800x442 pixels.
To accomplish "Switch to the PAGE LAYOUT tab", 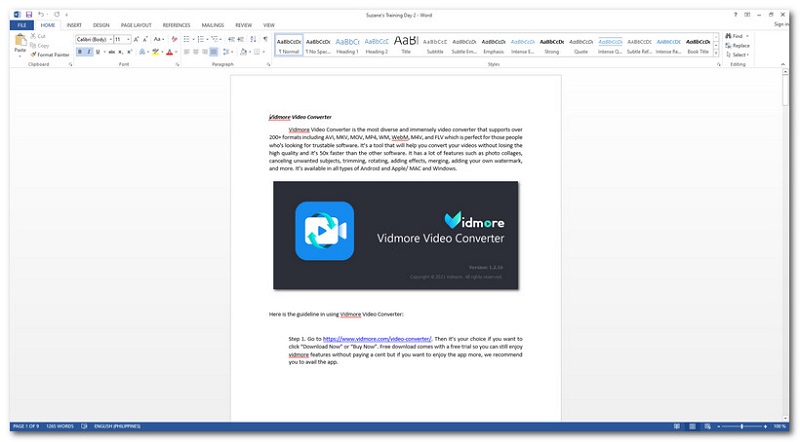I will click(136, 25).
